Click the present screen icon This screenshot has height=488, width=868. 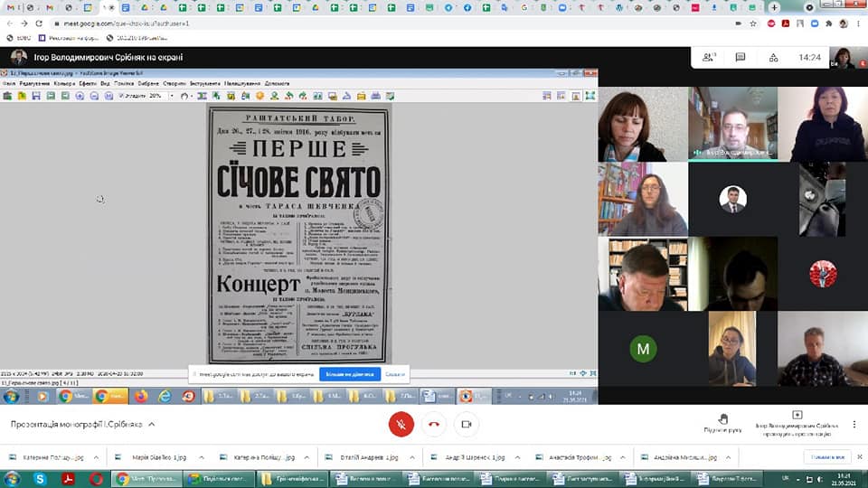(797, 417)
